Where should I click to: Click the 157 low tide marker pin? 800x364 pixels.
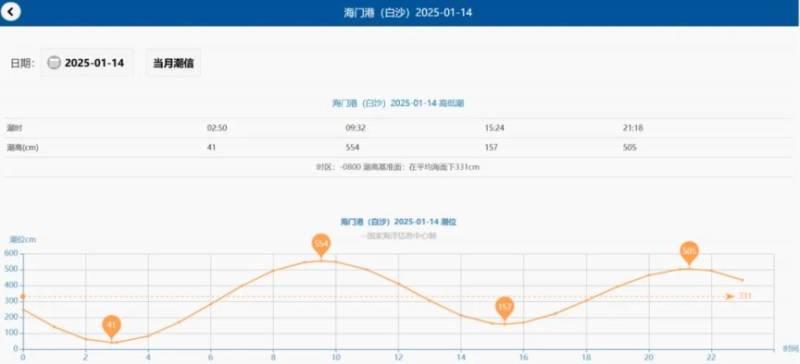505,308
